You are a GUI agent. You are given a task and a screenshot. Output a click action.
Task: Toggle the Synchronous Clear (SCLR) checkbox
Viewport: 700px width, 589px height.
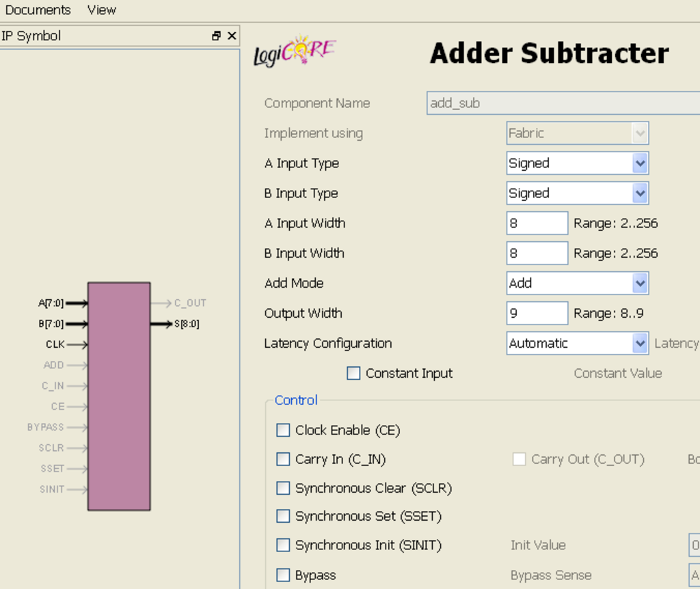(x=283, y=488)
